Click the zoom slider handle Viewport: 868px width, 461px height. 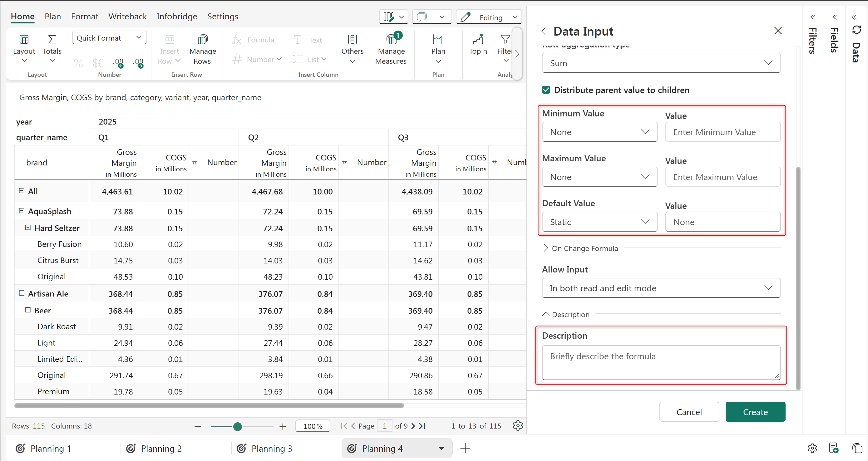pos(238,426)
